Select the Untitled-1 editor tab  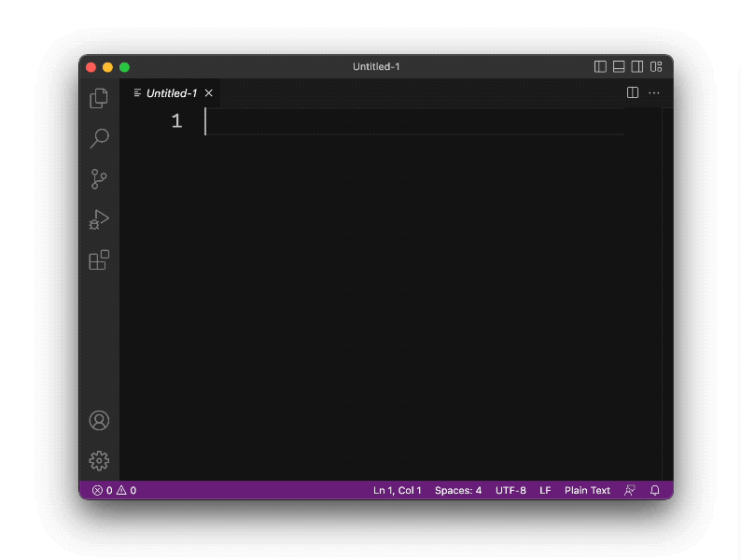pyautogui.click(x=171, y=93)
